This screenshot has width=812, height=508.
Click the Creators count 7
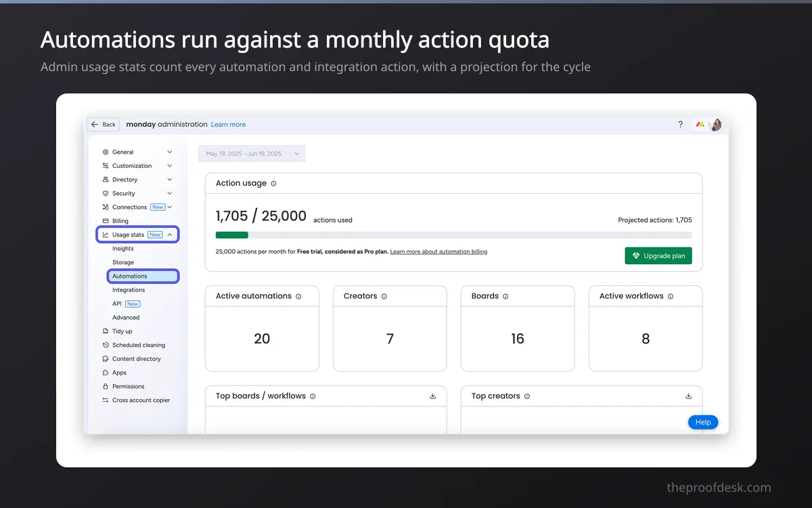click(390, 339)
